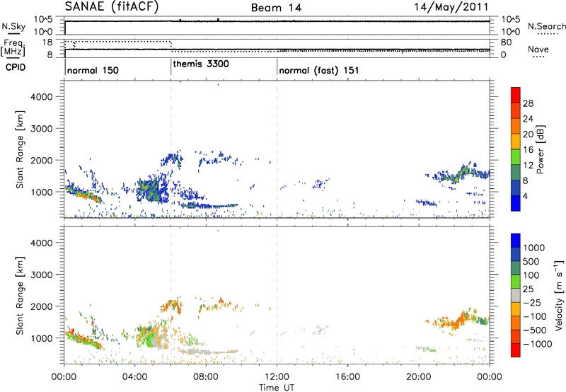Image resolution: width=566 pixels, height=392 pixels.
Task: Click the red top segment of Power colorbar
Action: point(516,95)
